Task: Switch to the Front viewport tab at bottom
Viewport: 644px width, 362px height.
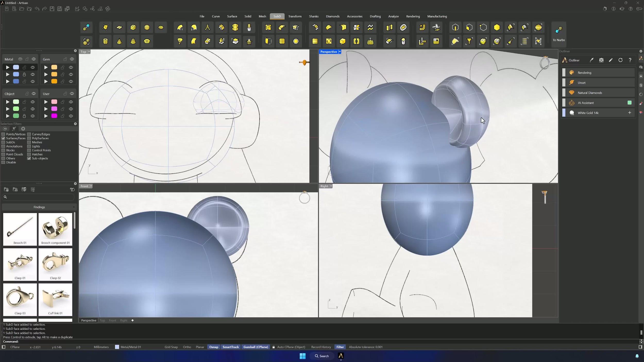Action: tap(113, 321)
